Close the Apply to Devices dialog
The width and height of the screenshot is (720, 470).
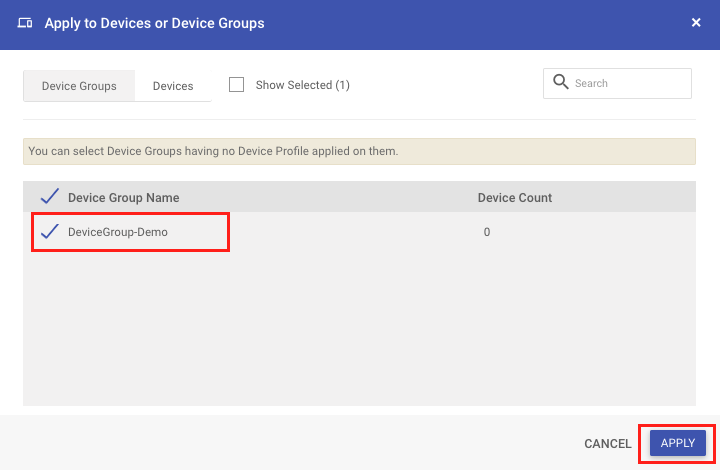[696, 22]
